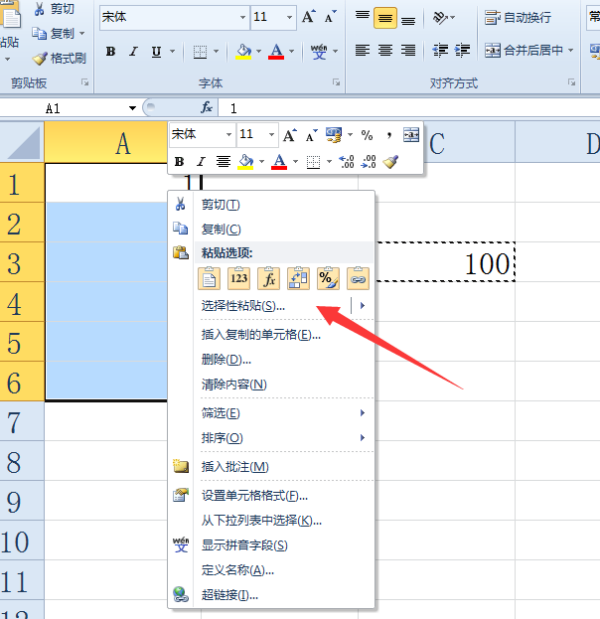Toggle Middle Align (highlighted) in ribbon
600x619 pixels.
[385, 18]
